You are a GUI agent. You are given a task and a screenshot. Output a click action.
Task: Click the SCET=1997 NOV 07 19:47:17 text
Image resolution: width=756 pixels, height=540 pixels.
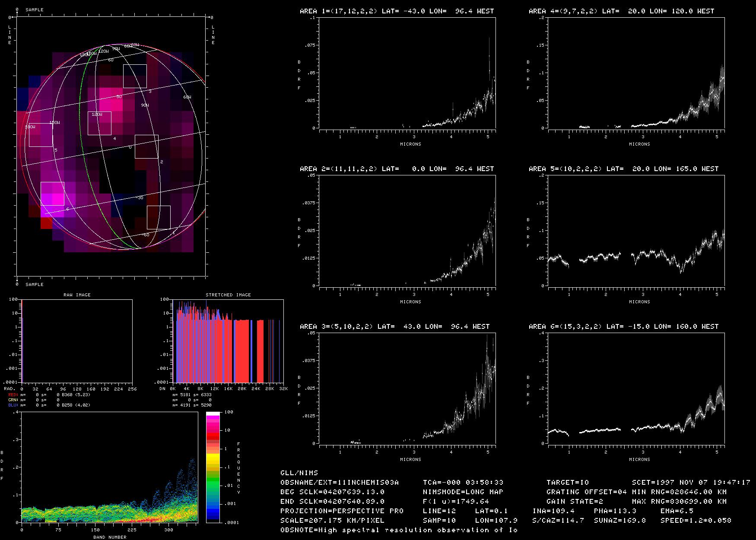[x=691, y=483]
